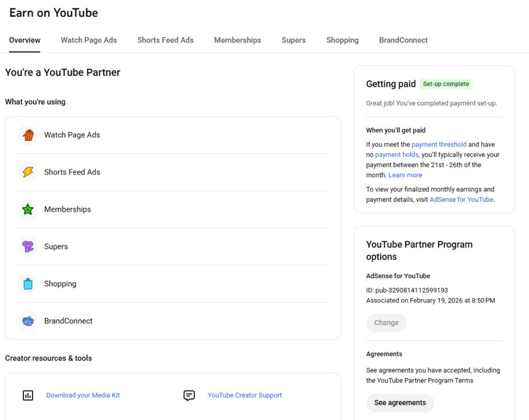
Task: Click the Shorts Feed Ads lightning icon
Action: pyautogui.click(x=28, y=172)
